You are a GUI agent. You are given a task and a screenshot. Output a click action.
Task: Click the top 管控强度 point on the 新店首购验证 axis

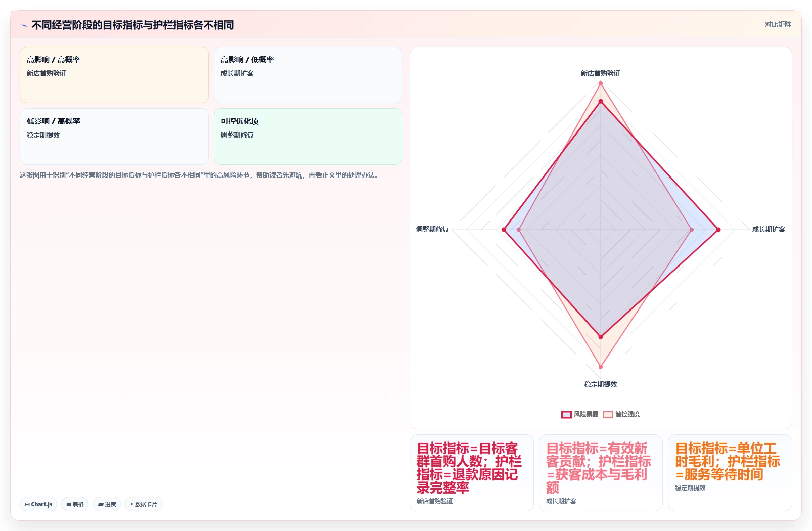601,83
